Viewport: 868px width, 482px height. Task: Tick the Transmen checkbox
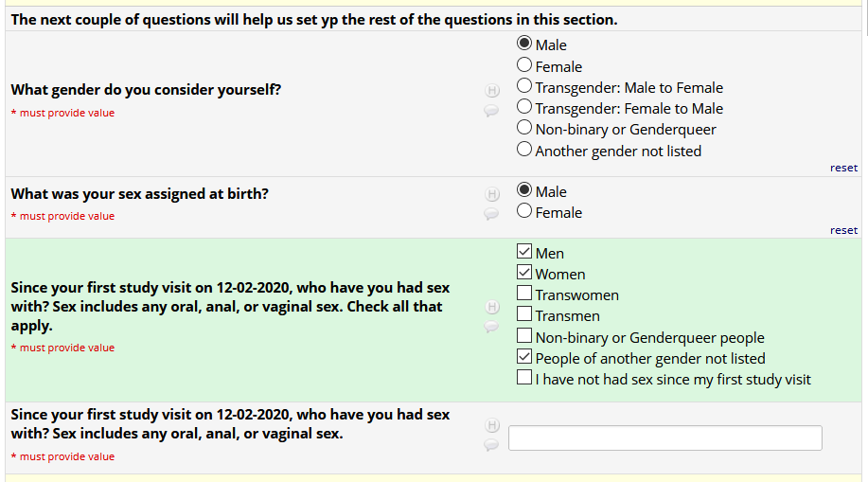(524, 315)
